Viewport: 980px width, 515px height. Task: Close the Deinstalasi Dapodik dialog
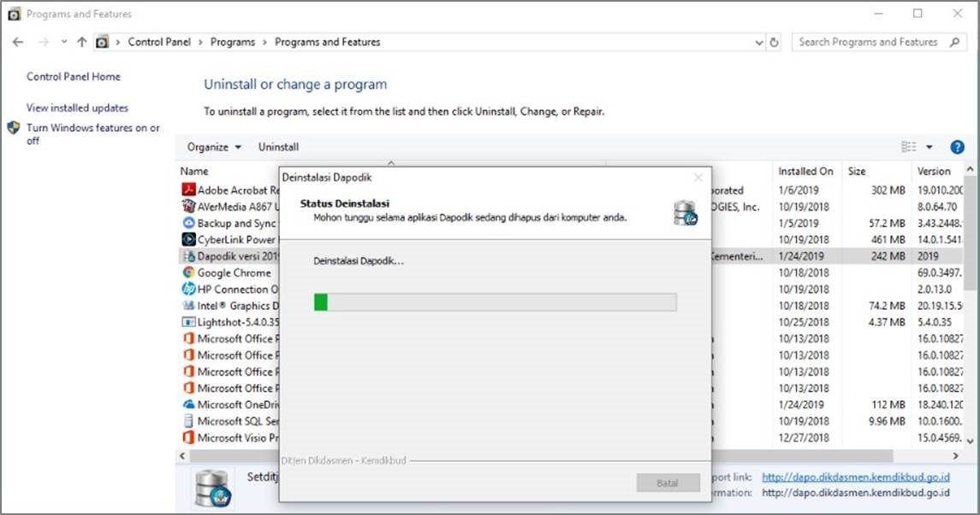[x=698, y=178]
